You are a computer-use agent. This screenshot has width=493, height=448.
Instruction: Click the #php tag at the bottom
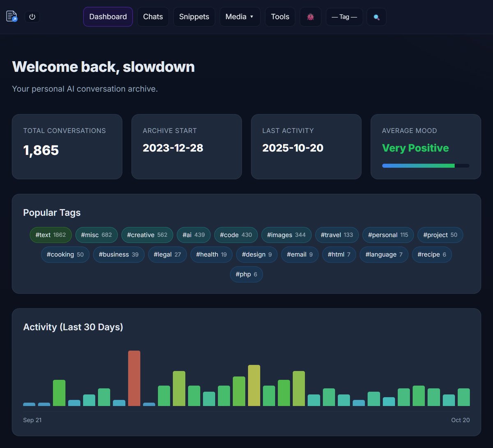tap(246, 274)
